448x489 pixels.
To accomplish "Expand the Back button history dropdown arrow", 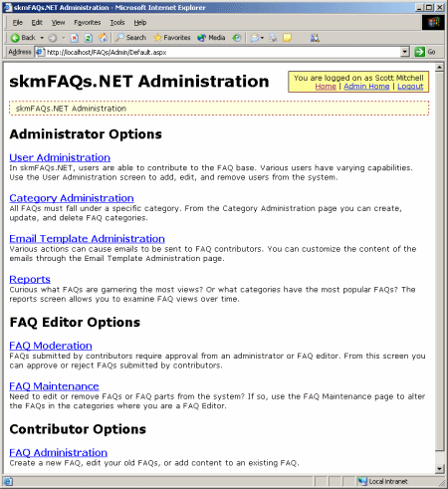I will click(42, 38).
